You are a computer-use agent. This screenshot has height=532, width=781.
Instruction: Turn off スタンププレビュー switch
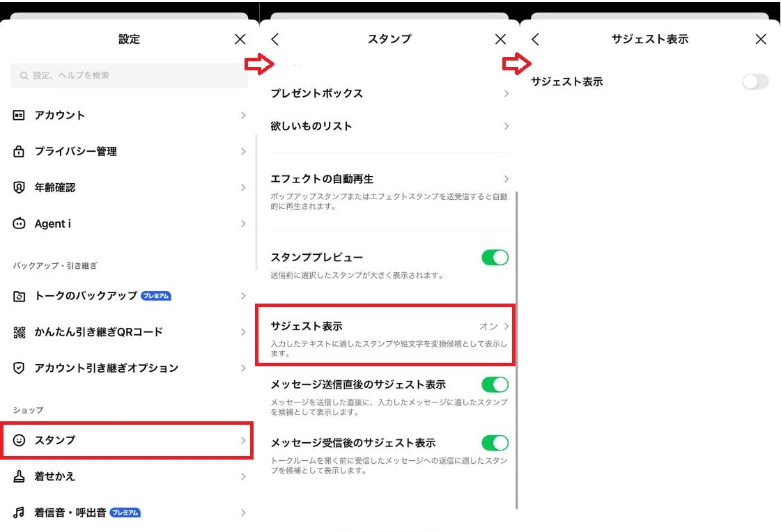[x=495, y=257]
